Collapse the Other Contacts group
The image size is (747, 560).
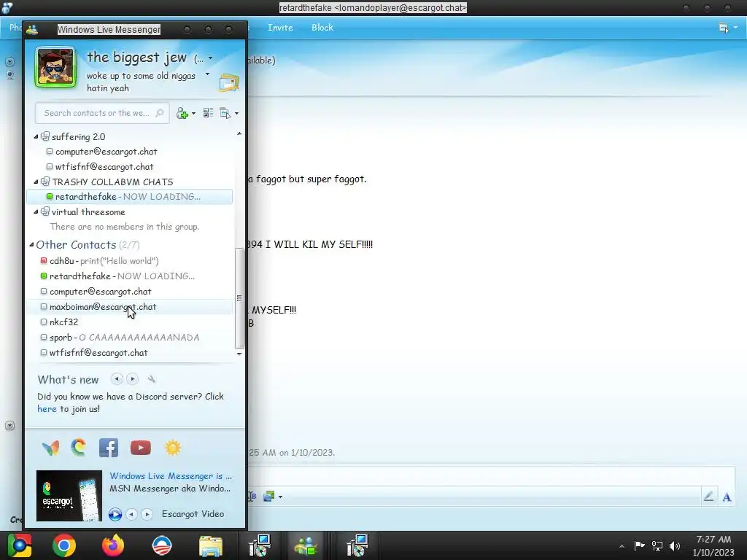click(x=31, y=245)
